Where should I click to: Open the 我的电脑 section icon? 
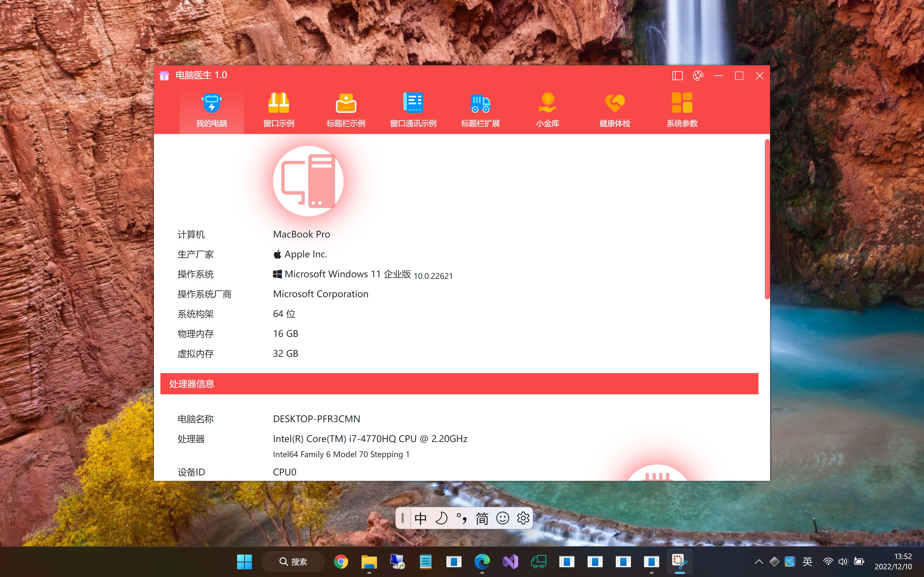click(x=211, y=103)
